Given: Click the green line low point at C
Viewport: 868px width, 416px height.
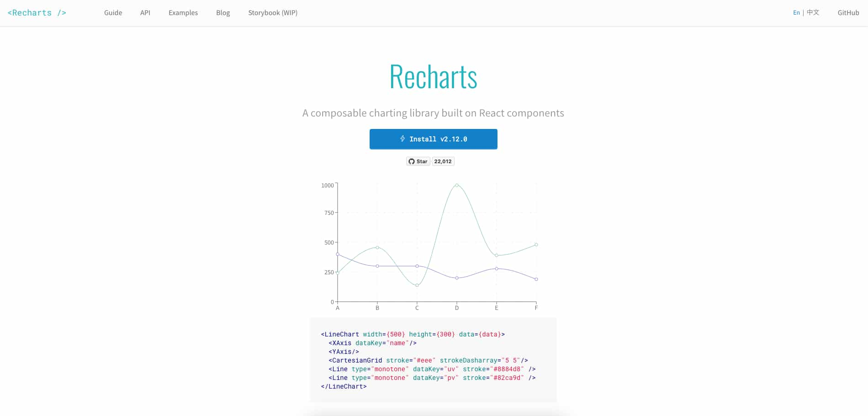Looking at the screenshot, I should click(x=417, y=285).
